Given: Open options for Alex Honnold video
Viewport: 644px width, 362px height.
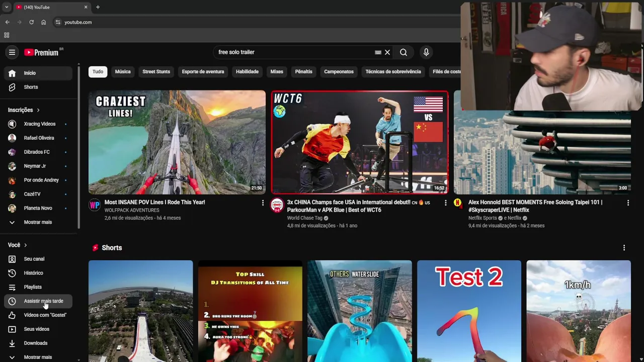Looking at the screenshot, I should click(x=628, y=203).
